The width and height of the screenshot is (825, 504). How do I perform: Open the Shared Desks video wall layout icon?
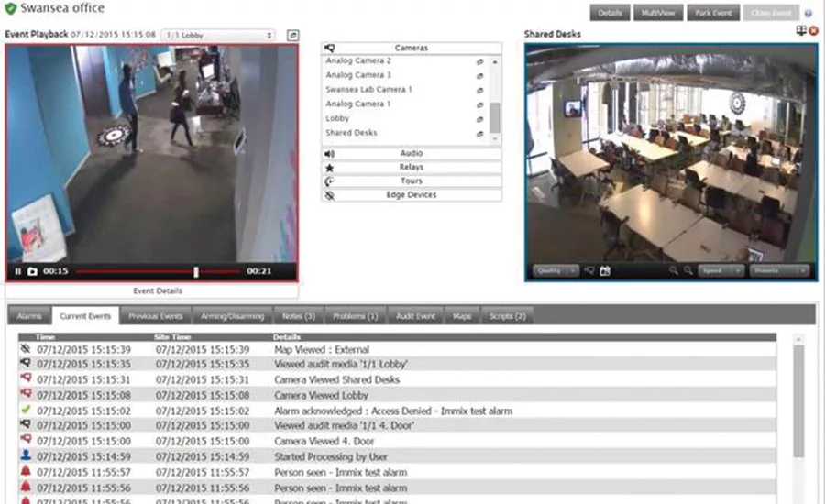point(801,31)
